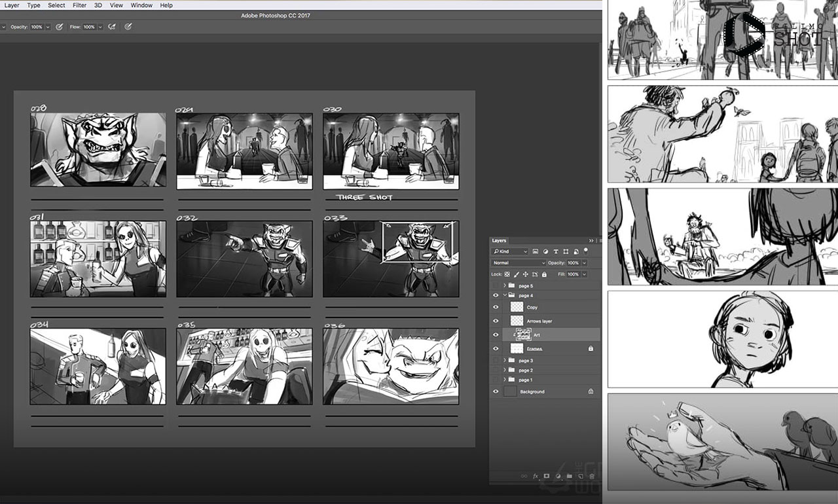Open the Help menu

pyautogui.click(x=166, y=5)
